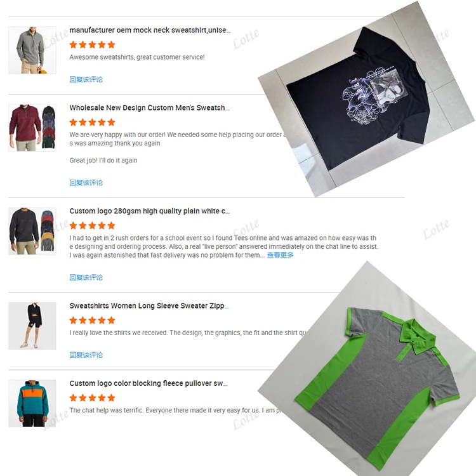The image size is (476, 476).
Task: Open 'Custom logo color blocking fleece pullover' title
Action: click(x=149, y=384)
